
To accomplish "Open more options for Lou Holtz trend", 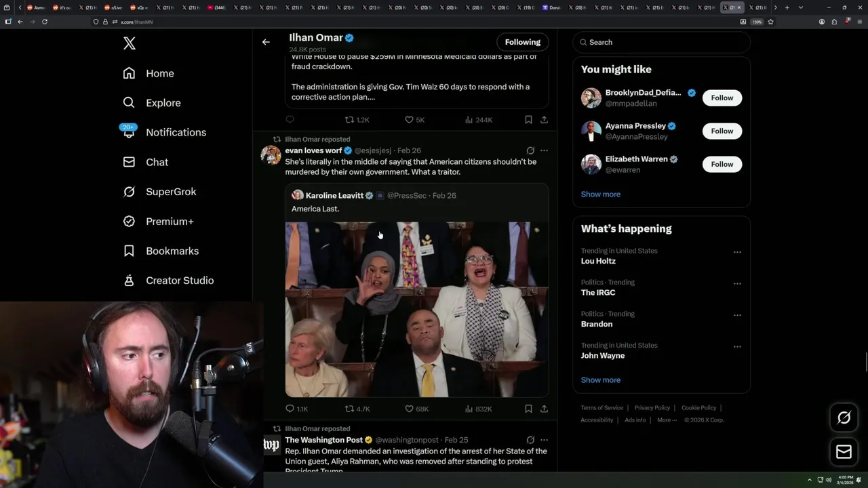I will pyautogui.click(x=737, y=252).
